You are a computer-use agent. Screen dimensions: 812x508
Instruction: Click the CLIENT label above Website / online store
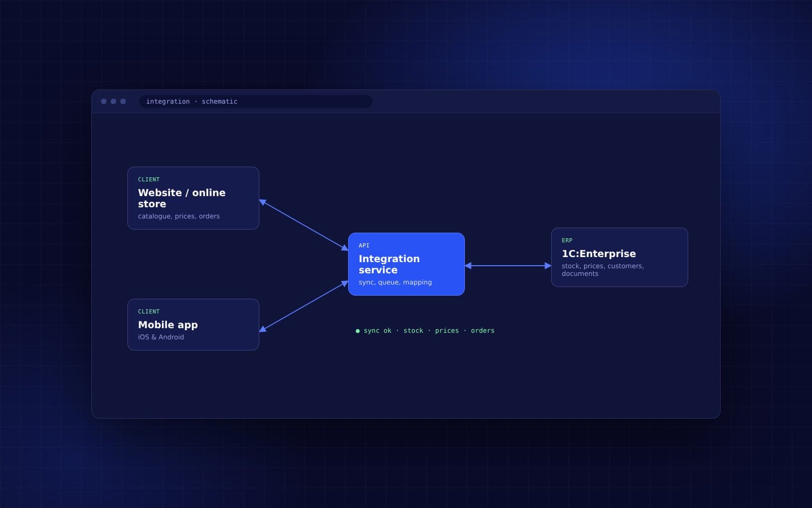[x=149, y=179]
